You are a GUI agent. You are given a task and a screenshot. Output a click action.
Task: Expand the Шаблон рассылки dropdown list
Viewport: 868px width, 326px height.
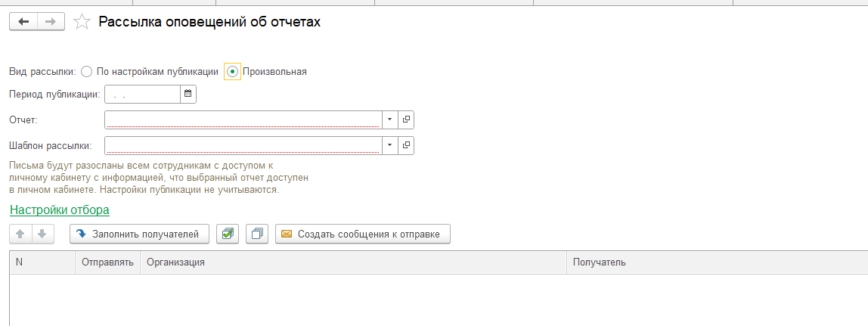click(x=389, y=145)
